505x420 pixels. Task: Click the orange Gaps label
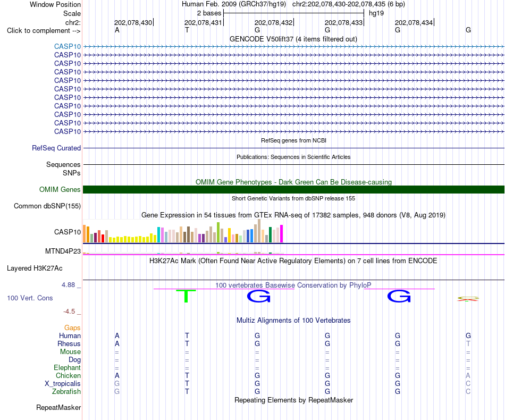coord(72,327)
